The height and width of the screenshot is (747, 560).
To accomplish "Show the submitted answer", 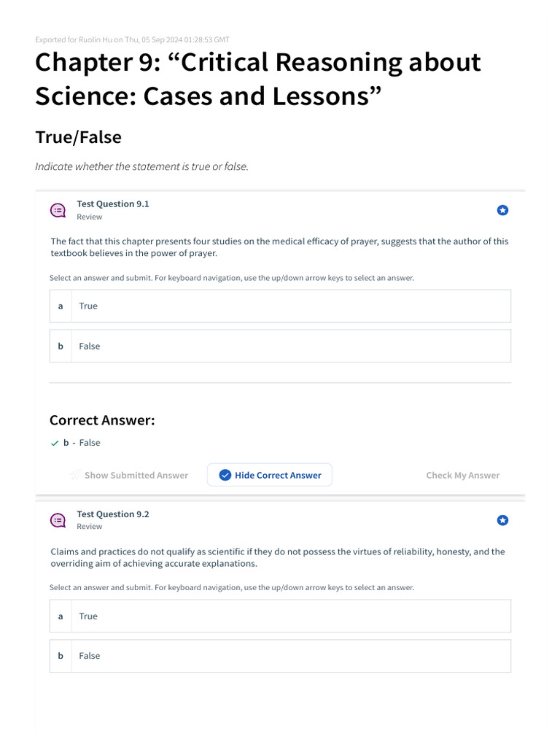I will 136,476.
